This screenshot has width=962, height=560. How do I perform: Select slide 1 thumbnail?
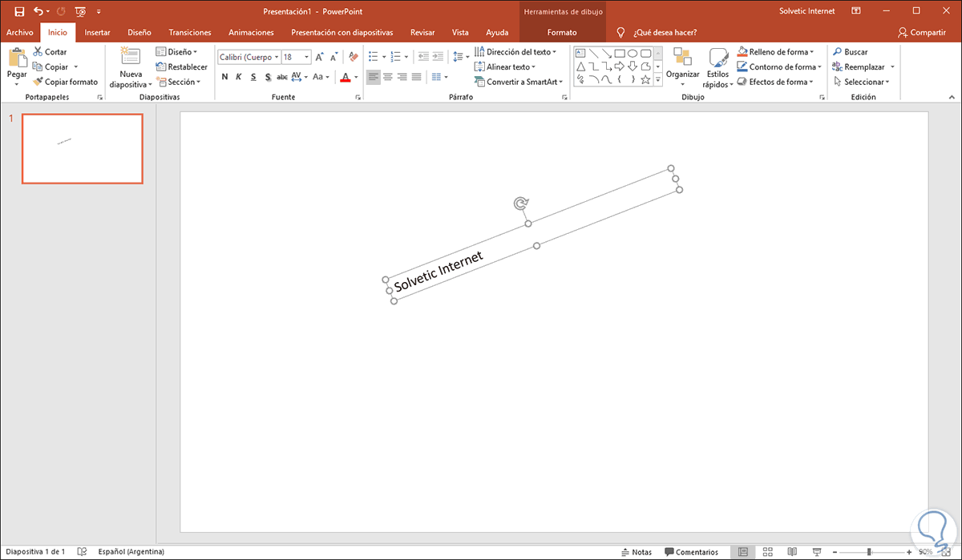[83, 149]
